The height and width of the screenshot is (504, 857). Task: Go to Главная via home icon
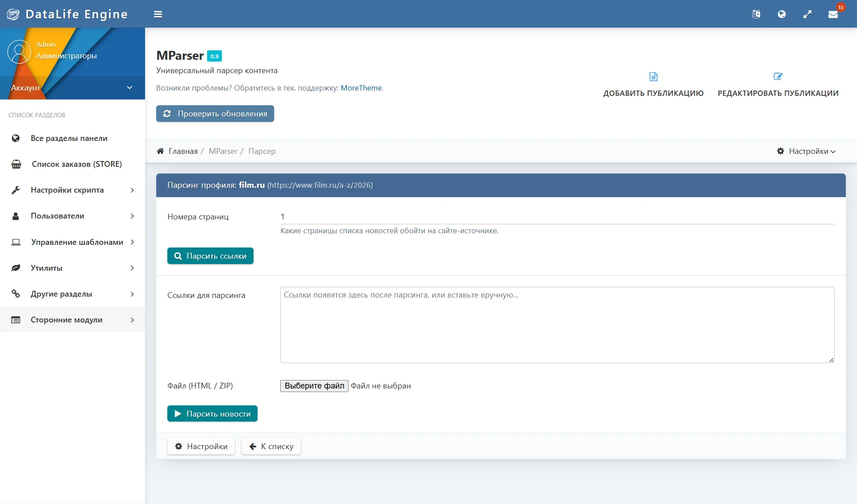coord(160,151)
